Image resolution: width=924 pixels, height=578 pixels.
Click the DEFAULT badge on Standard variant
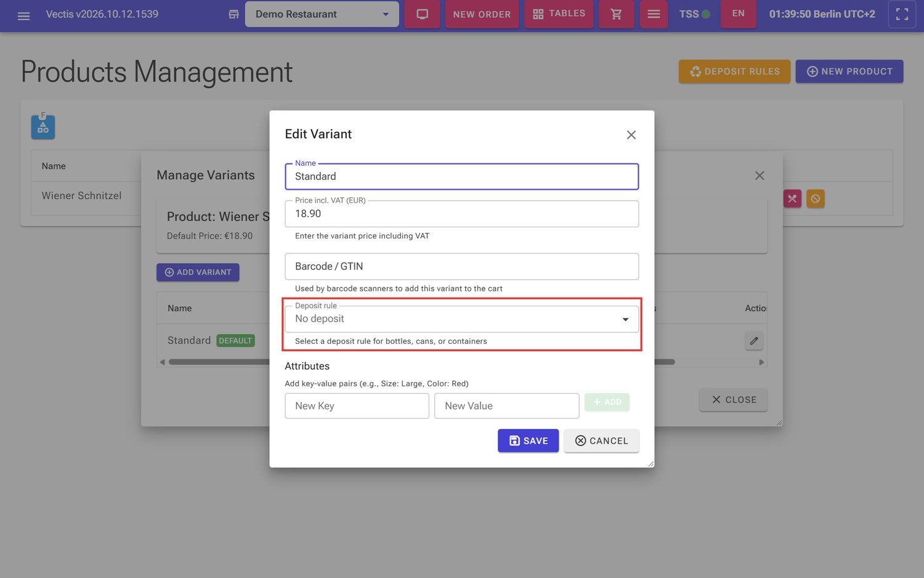click(235, 341)
